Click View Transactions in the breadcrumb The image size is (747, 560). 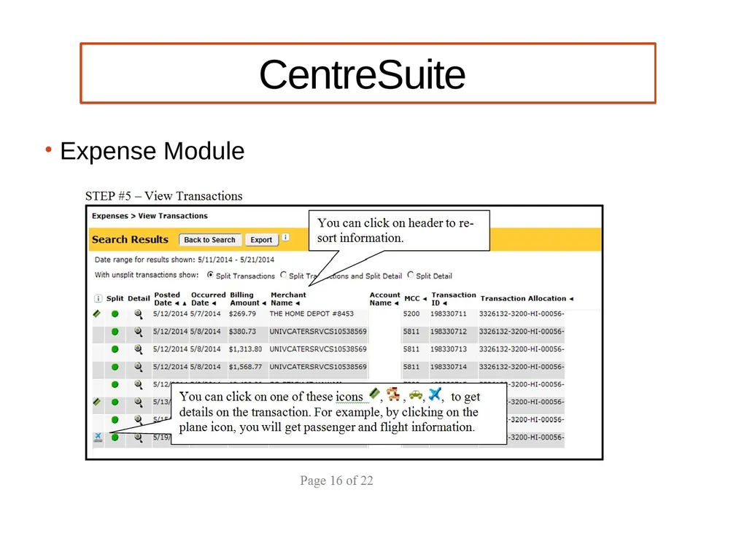point(173,216)
